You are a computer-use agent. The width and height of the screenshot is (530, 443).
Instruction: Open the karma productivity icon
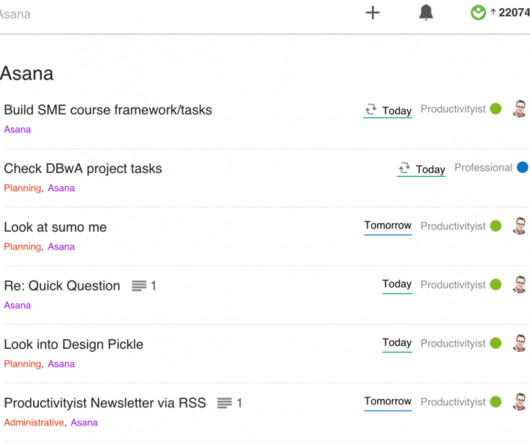point(478,13)
